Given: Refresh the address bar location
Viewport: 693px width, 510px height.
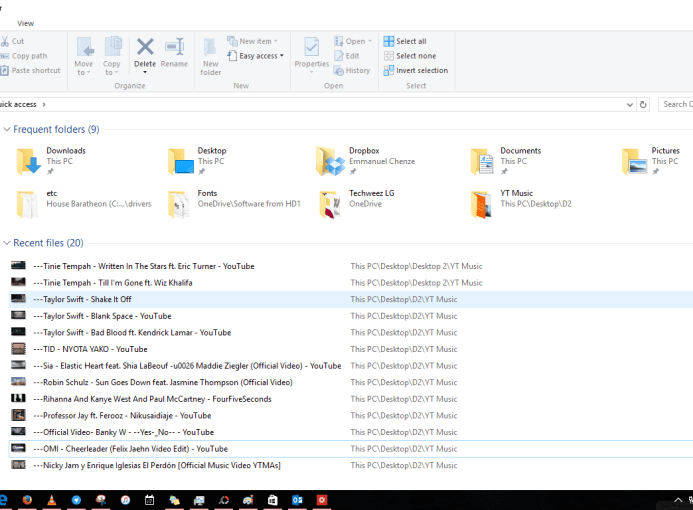Looking at the screenshot, I should [x=643, y=105].
